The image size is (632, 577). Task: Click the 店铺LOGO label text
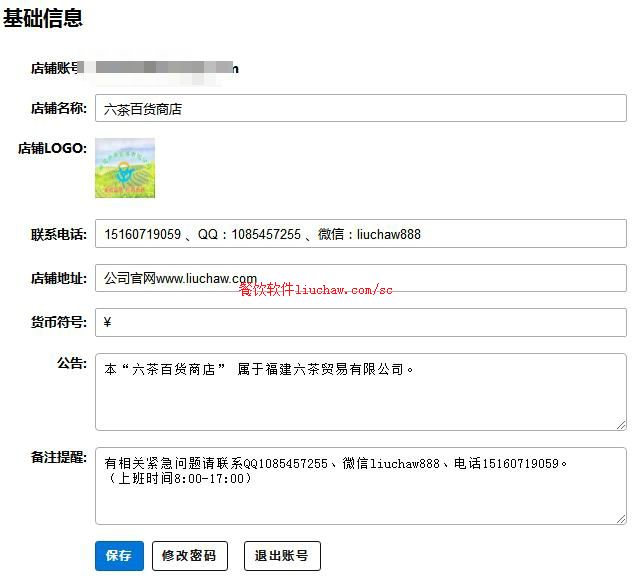coord(52,148)
